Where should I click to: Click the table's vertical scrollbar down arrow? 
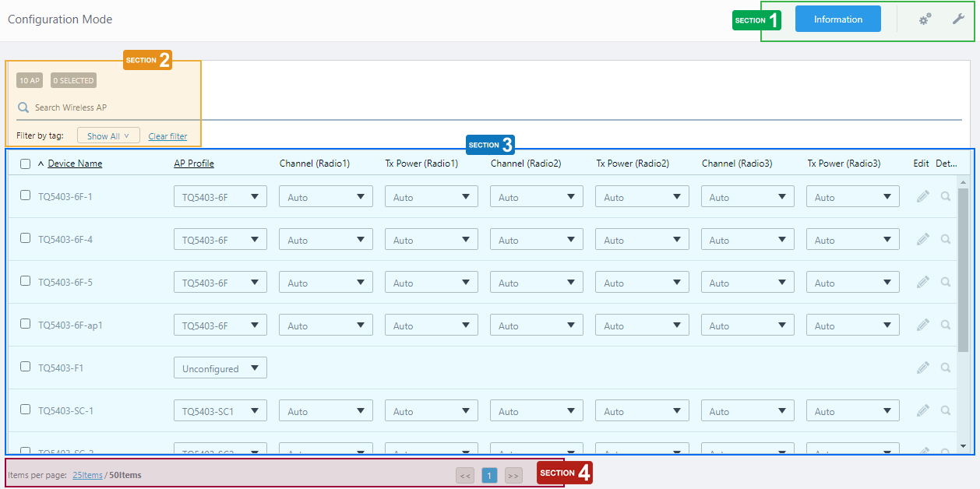point(963,446)
